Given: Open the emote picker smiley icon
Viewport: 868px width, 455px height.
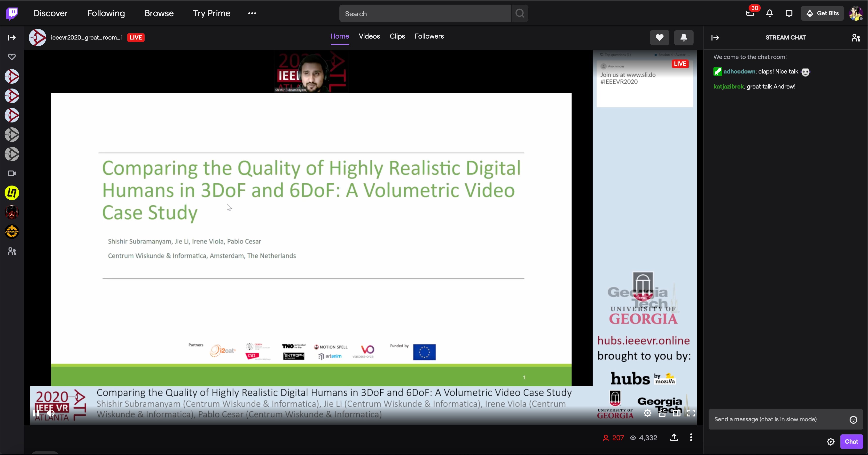Looking at the screenshot, I should [853, 420].
